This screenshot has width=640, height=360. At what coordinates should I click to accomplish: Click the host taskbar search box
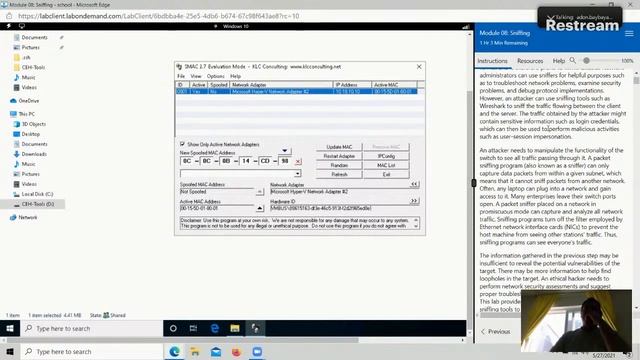[91, 351]
